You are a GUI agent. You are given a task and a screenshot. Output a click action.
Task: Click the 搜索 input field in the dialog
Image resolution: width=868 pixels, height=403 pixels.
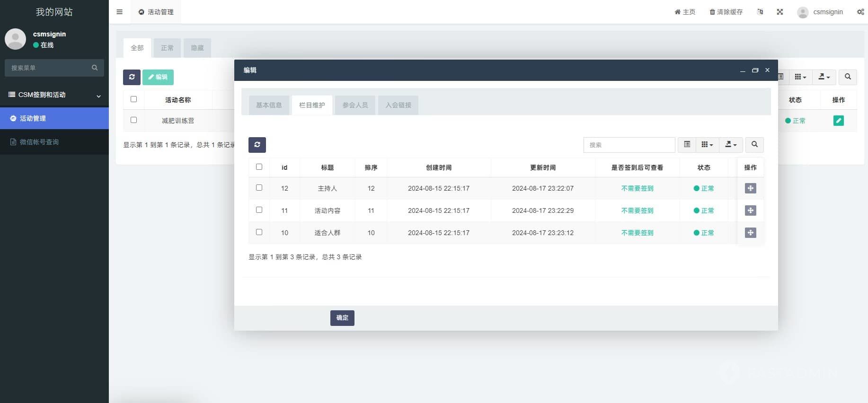tap(629, 145)
